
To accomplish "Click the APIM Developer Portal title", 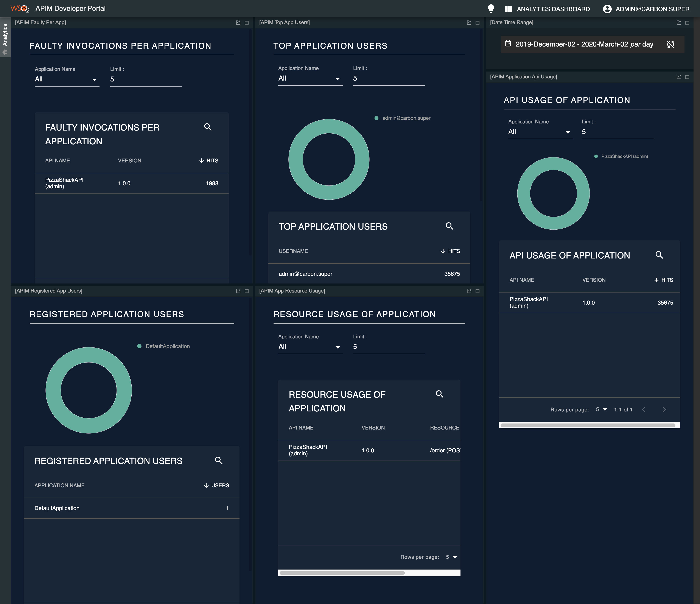I will pos(71,8).
